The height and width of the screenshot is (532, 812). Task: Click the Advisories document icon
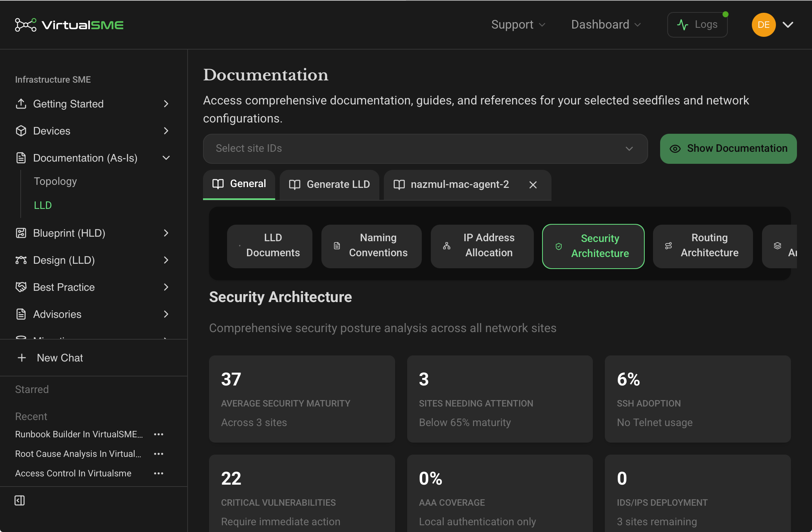point(21,314)
